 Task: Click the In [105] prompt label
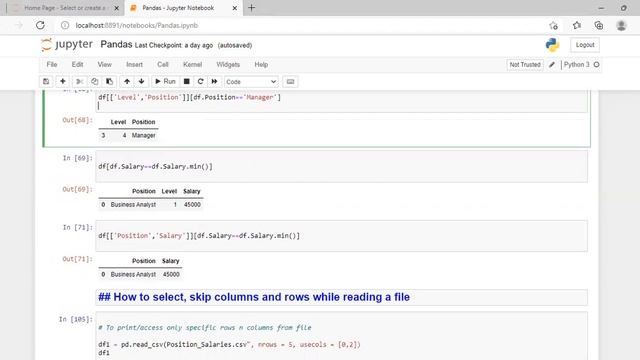76,319
